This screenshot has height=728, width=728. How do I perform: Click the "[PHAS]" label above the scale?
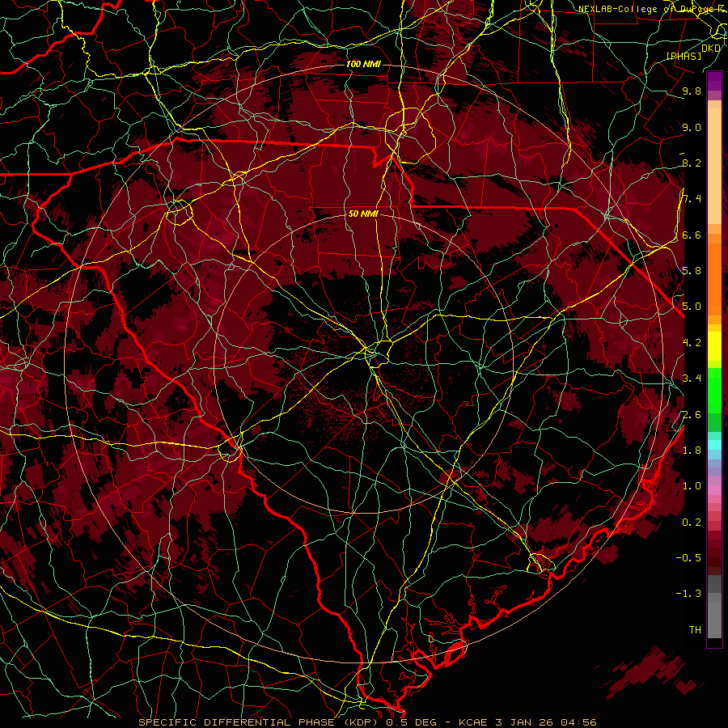pos(684,56)
